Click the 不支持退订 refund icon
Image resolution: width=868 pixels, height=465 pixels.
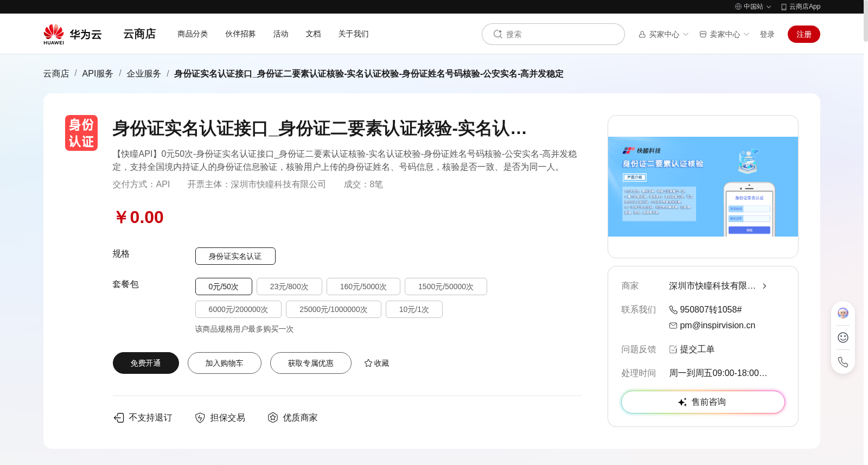(x=119, y=417)
